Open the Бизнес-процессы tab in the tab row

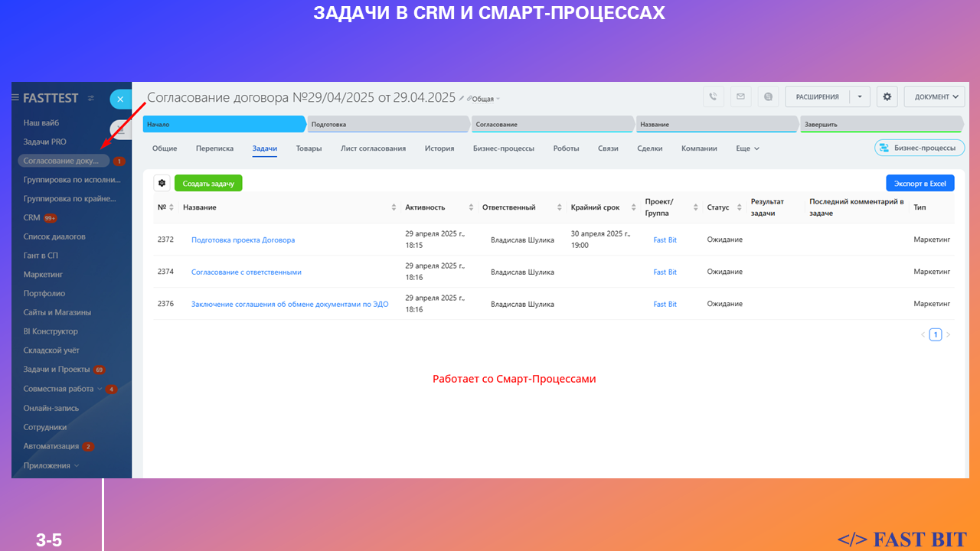coord(504,148)
